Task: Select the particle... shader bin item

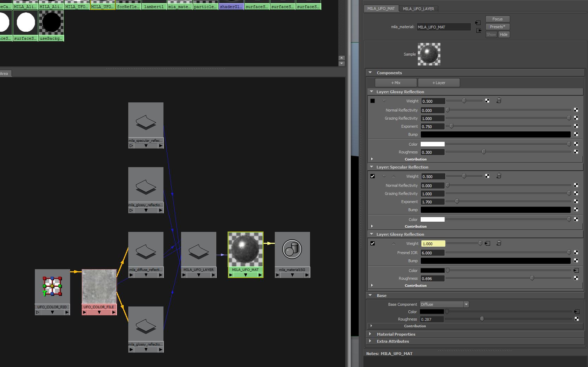Action: pyautogui.click(x=205, y=5)
